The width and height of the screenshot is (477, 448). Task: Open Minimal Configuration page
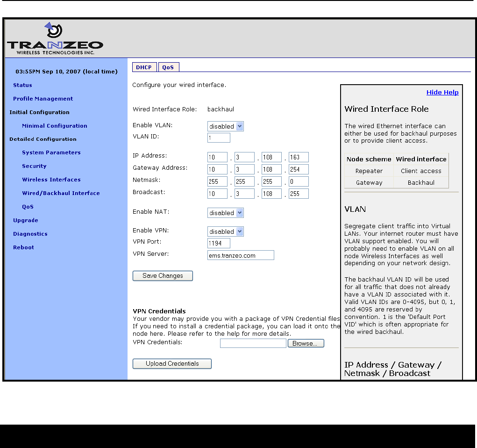(55, 126)
